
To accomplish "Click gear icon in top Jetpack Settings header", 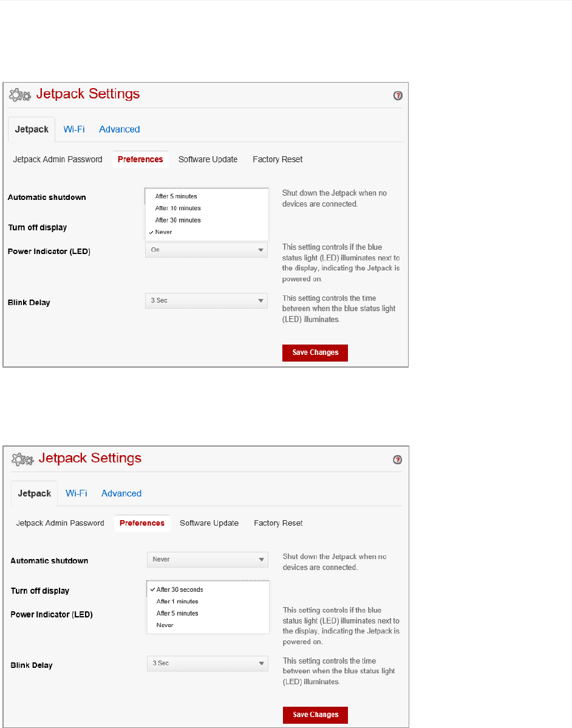I will [x=20, y=95].
